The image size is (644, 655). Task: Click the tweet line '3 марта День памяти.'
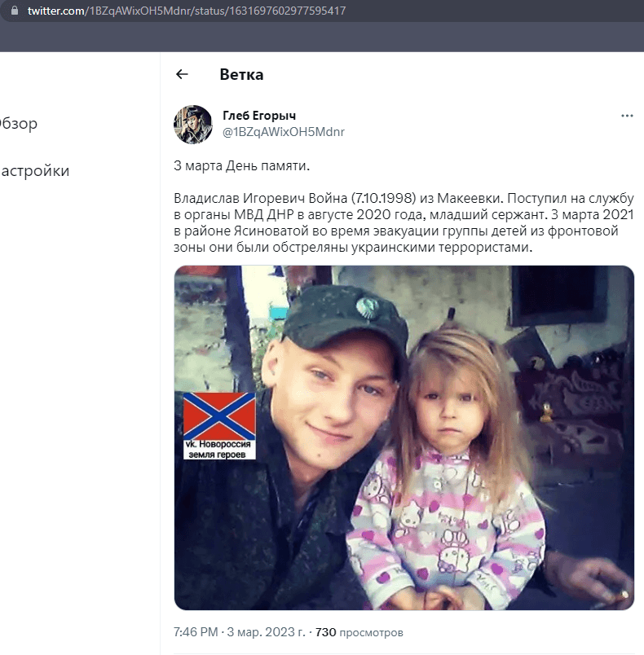tap(242, 166)
